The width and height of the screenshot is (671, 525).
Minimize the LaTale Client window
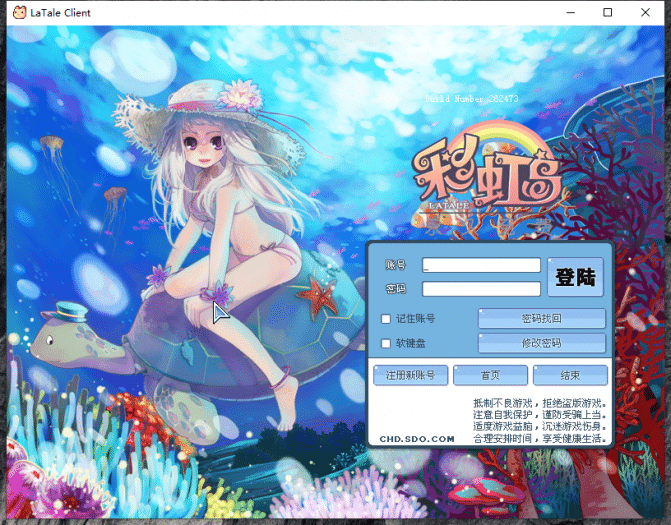[563, 13]
